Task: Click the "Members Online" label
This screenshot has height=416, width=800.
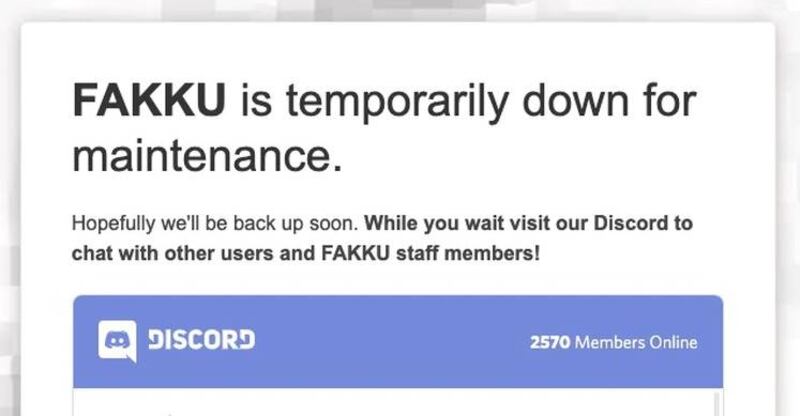Action: (636, 342)
